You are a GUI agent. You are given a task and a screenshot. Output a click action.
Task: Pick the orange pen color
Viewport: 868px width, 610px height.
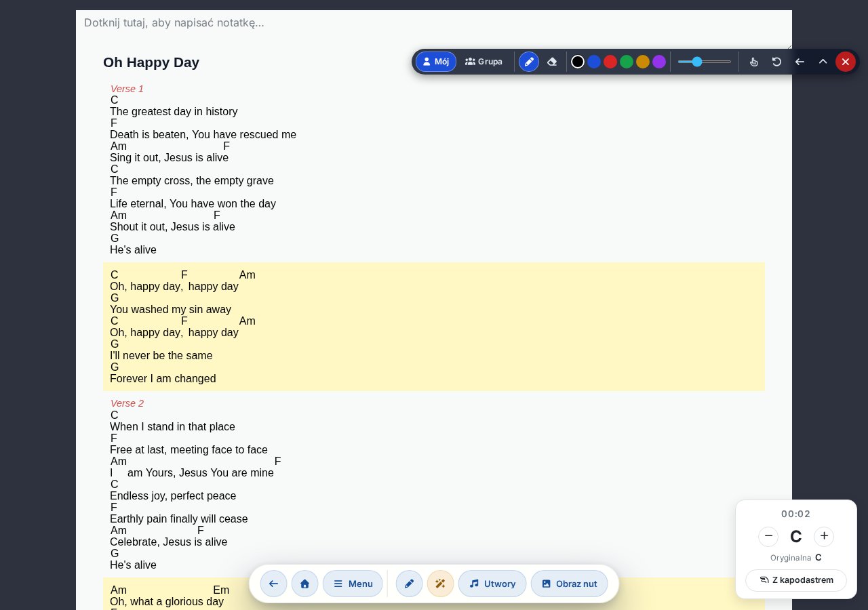click(x=643, y=62)
